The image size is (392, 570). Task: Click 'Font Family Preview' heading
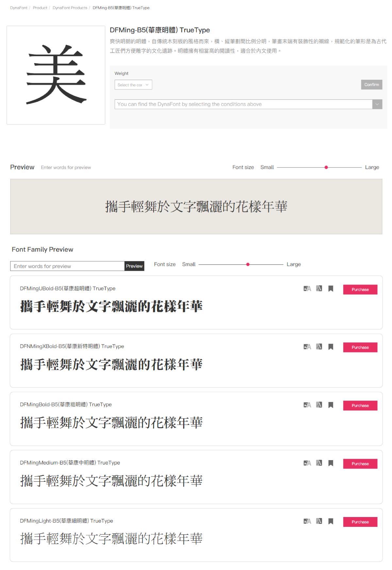click(x=42, y=250)
